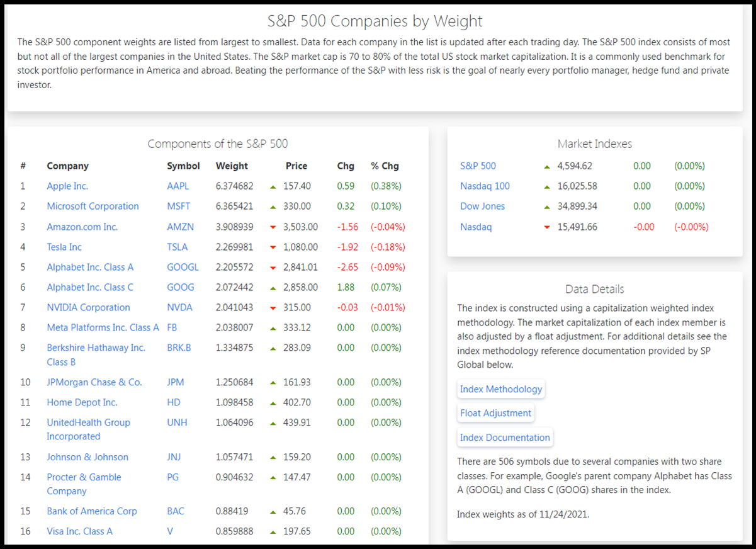Click the green up arrow beside Apple's price

[x=273, y=186]
